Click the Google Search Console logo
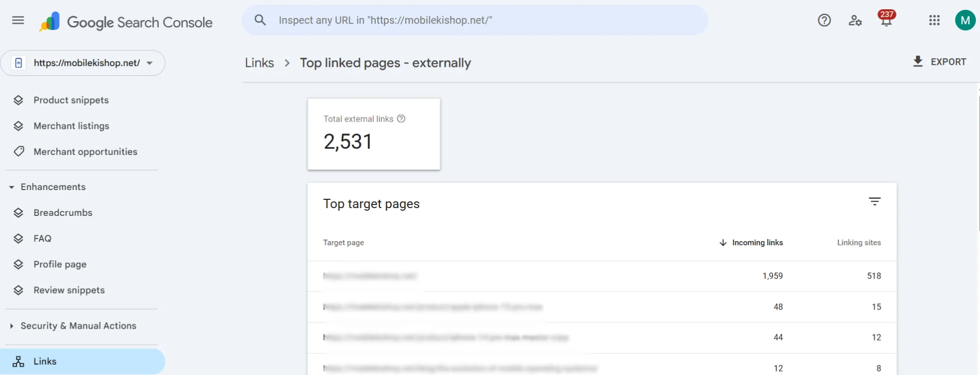 coord(126,22)
